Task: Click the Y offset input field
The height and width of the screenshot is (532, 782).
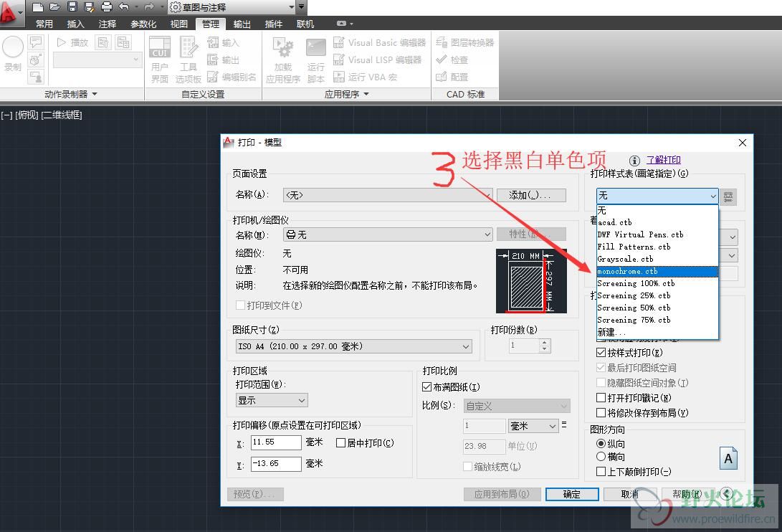Action: 276,464
